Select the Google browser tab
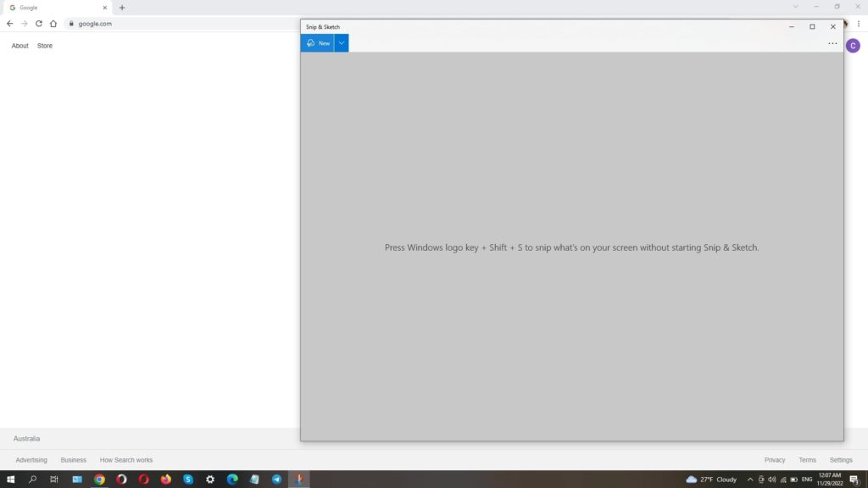The image size is (868, 488). tap(51, 8)
